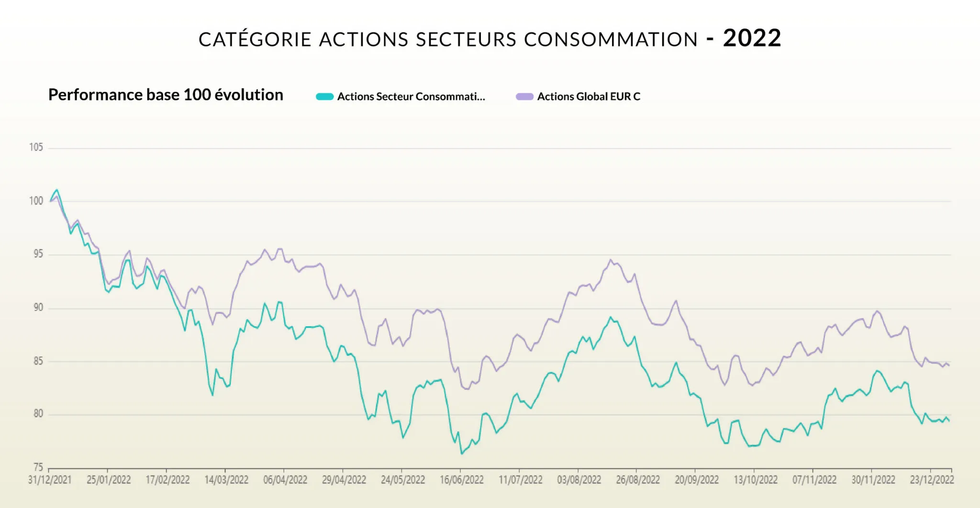Click the 75 value on the y-axis
Viewport: 980px width, 508px height.
tap(38, 467)
